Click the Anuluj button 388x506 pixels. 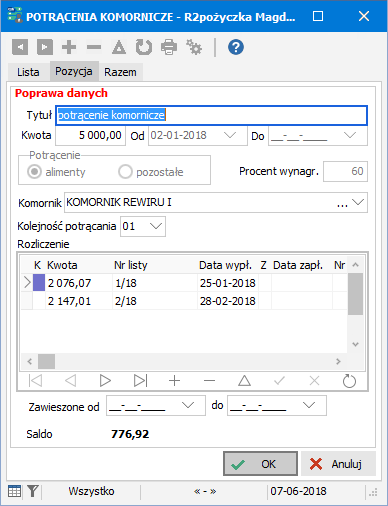point(338,464)
